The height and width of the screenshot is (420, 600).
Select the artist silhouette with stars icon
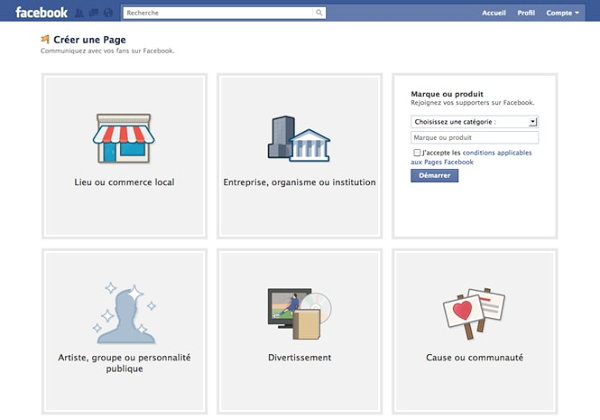pyautogui.click(x=124, y=311)
